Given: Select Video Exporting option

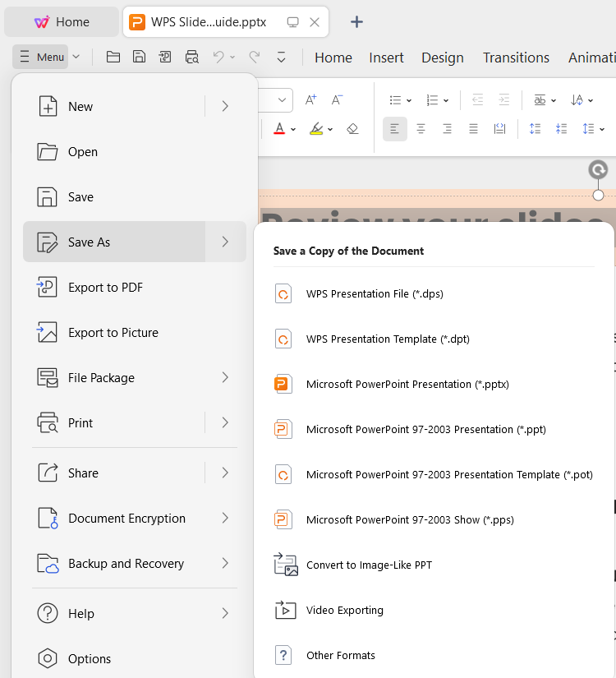Looking at the screenshot, I should pos(434,610).
